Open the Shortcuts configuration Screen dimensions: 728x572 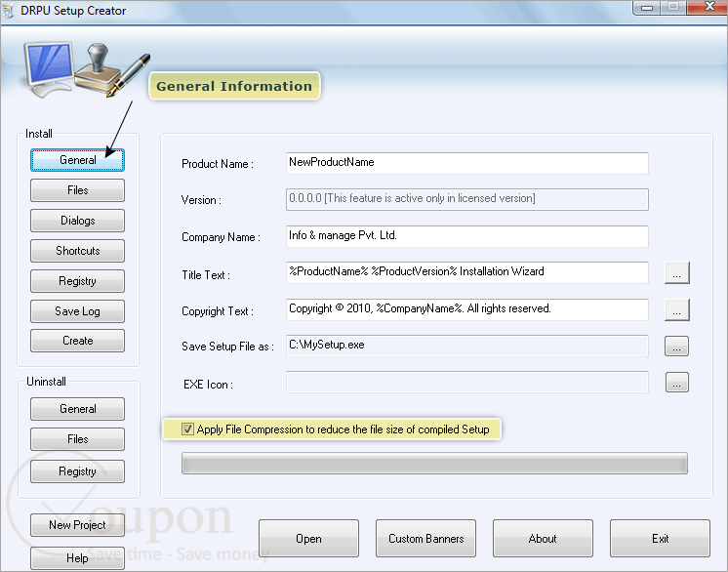(x=77, y=251)
